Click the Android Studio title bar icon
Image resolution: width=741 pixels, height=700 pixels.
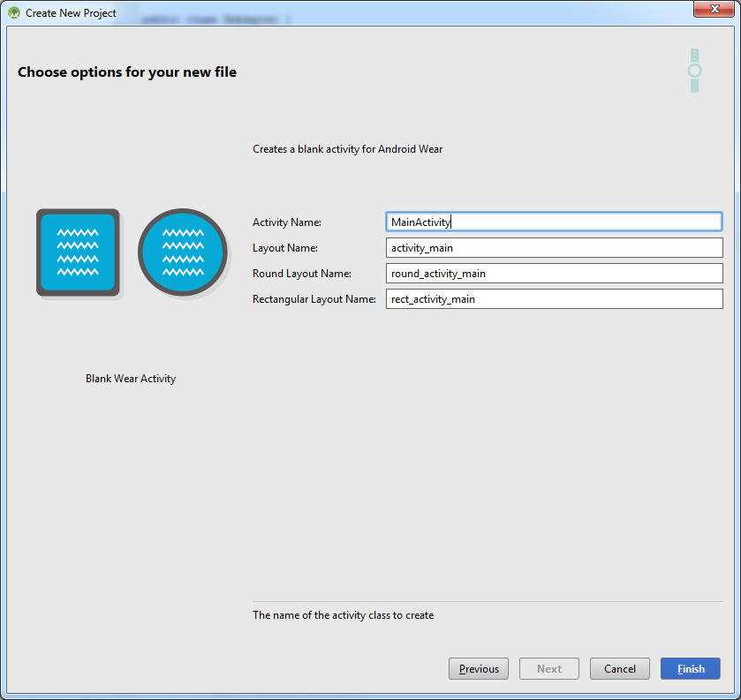[x=14, y=12]
